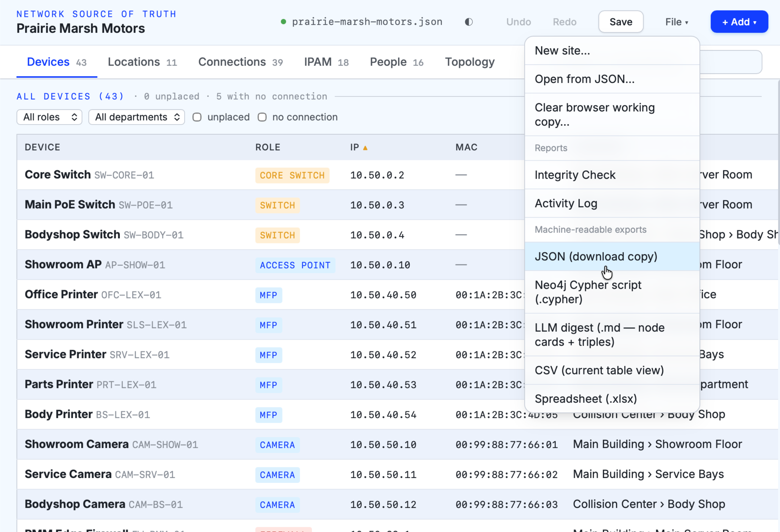The width and height of the screenshot is (780, 532).
Task: Sort by the ROLE column header
Action: pyautogui.click(x=268, y=147)
